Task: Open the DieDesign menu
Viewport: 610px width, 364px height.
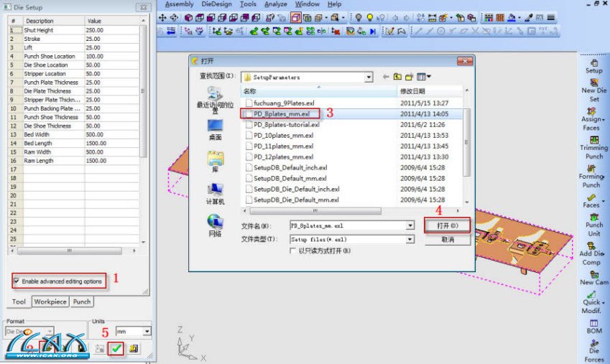Action: click(216, 4)
